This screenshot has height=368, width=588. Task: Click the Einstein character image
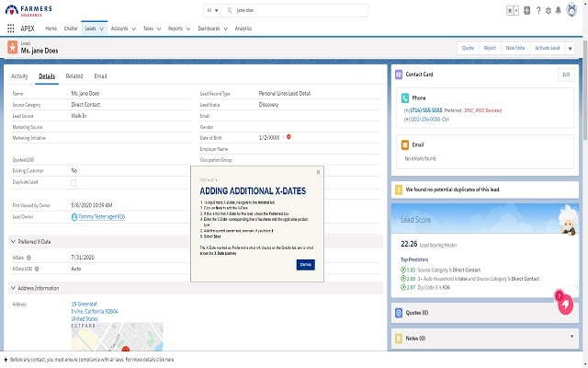pos(568,220)
